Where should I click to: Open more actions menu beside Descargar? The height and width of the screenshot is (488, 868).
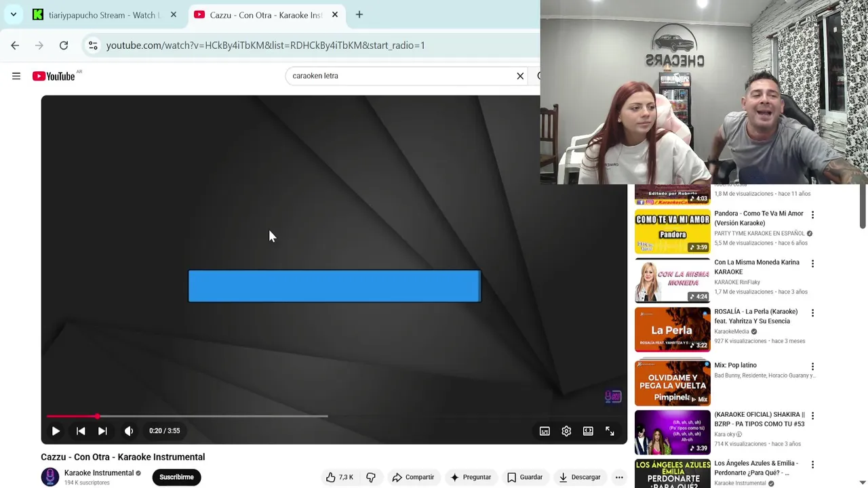(x=619, y=477)
